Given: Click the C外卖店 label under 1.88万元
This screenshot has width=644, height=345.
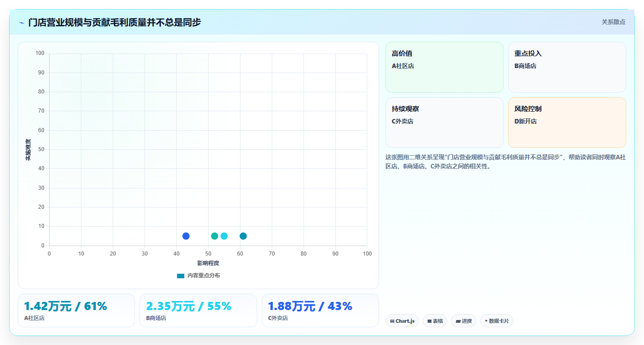Looking at the screenshot, I should click(x=278, y=318).
